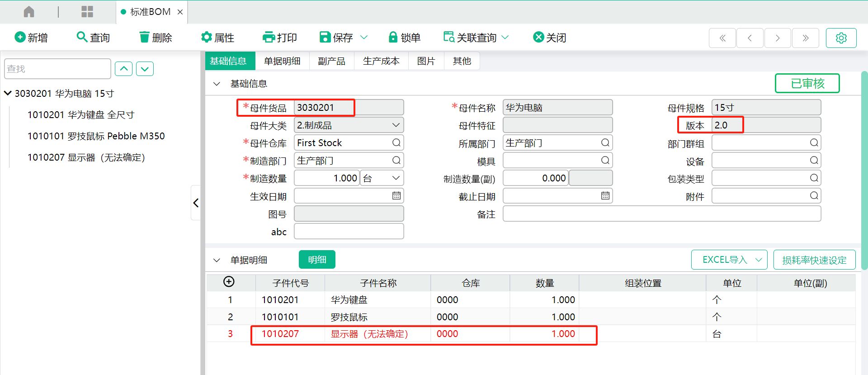Search 模具 lookup icon
The width and height of the screenshot is (868, 375).
point(605,161)
